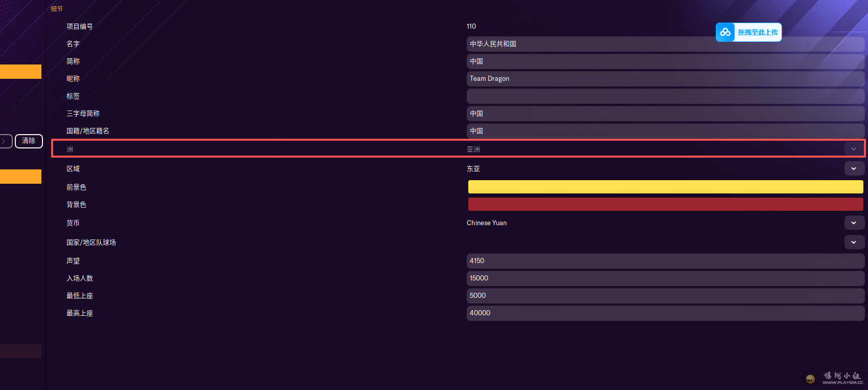Image resolution: width=868 pixels, height=390 pixels.
Task: Open the 区域 region dropdown
Action: [854, 168]
